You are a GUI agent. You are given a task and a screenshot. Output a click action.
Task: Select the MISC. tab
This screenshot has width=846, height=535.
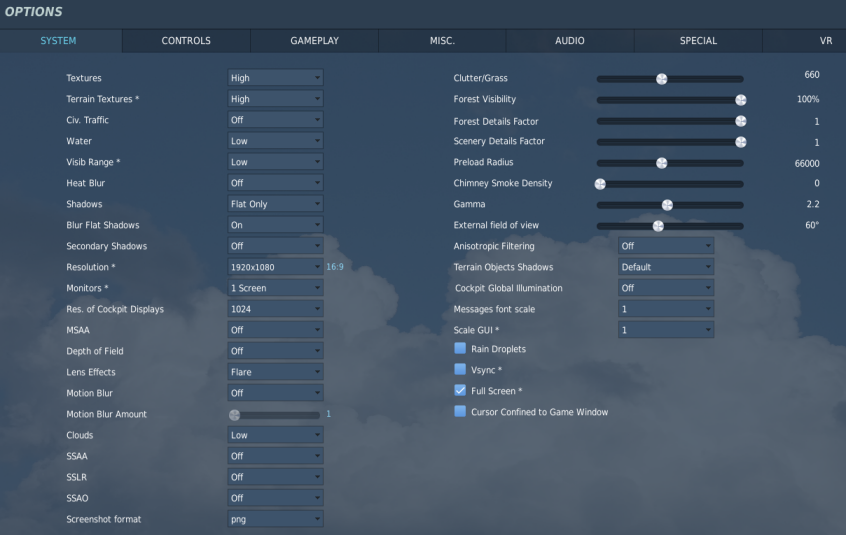coord(442,40)
